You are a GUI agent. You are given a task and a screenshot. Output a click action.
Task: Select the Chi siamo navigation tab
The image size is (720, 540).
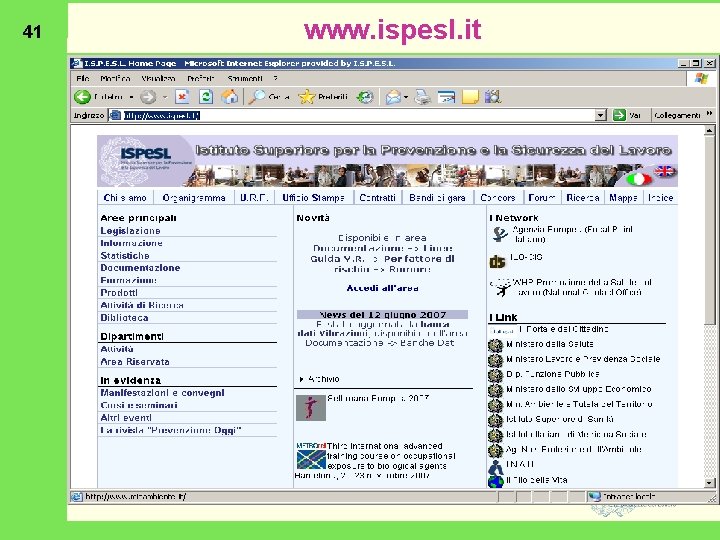125,198
